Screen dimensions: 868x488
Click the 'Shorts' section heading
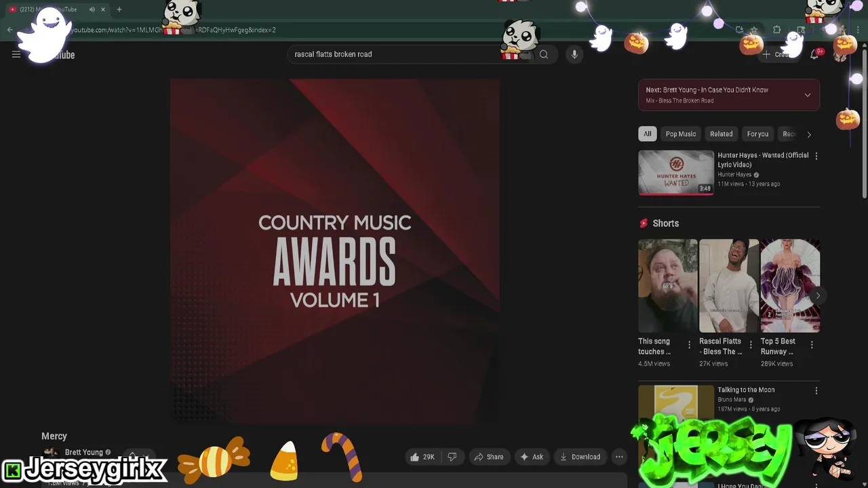[666, 223]
